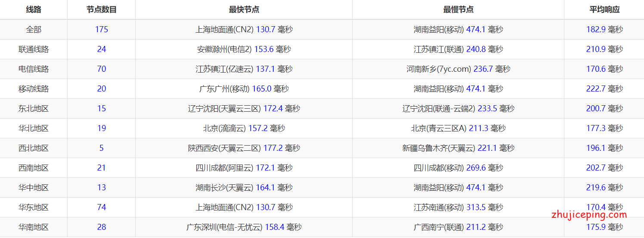Viewport: 644px width, 238px height.
Task: Click average response 177.3 毫秒
Action: pyautogui.click(x=604, y=128)
